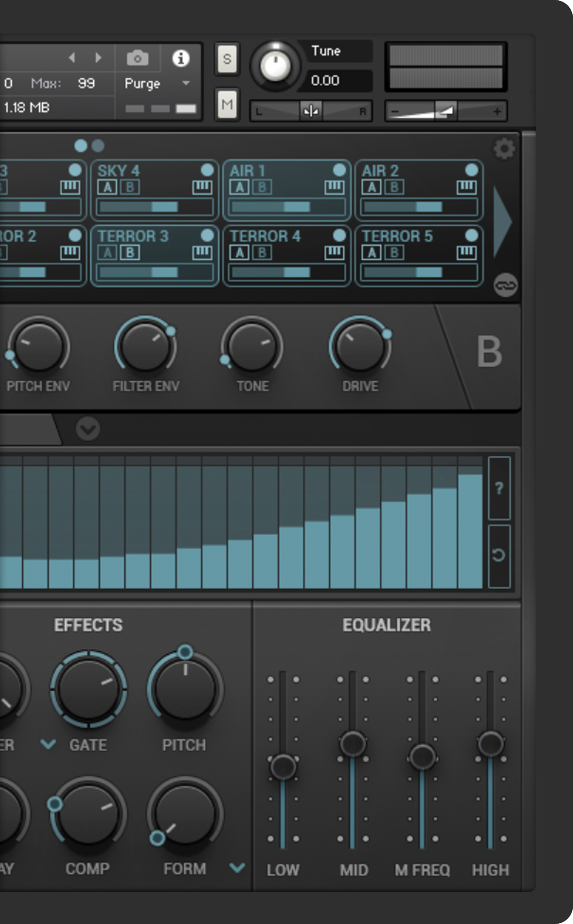This screenshot has width=573, height=924.
Task: Click the COMP effect knob
Action: coord(88,815)
